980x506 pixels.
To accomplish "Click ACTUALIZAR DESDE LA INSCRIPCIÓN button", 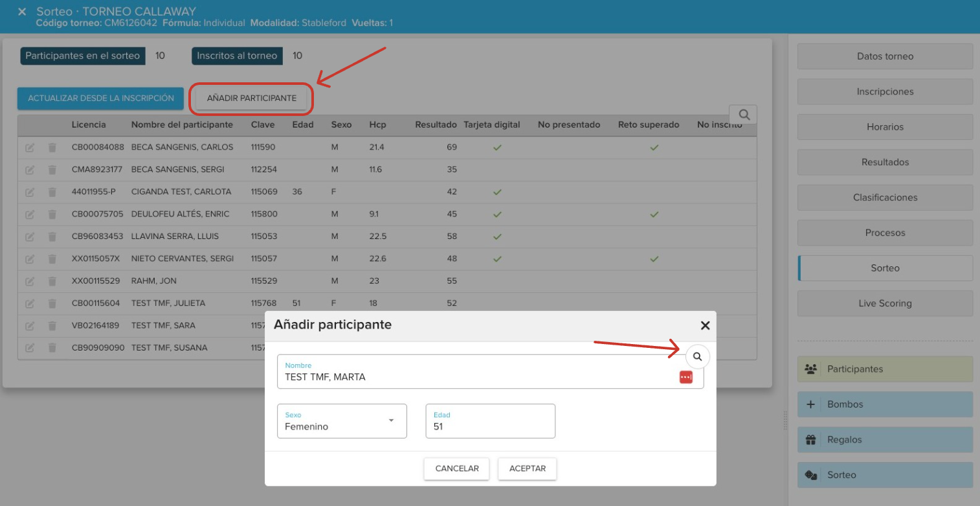I will [x=100, y=98].
